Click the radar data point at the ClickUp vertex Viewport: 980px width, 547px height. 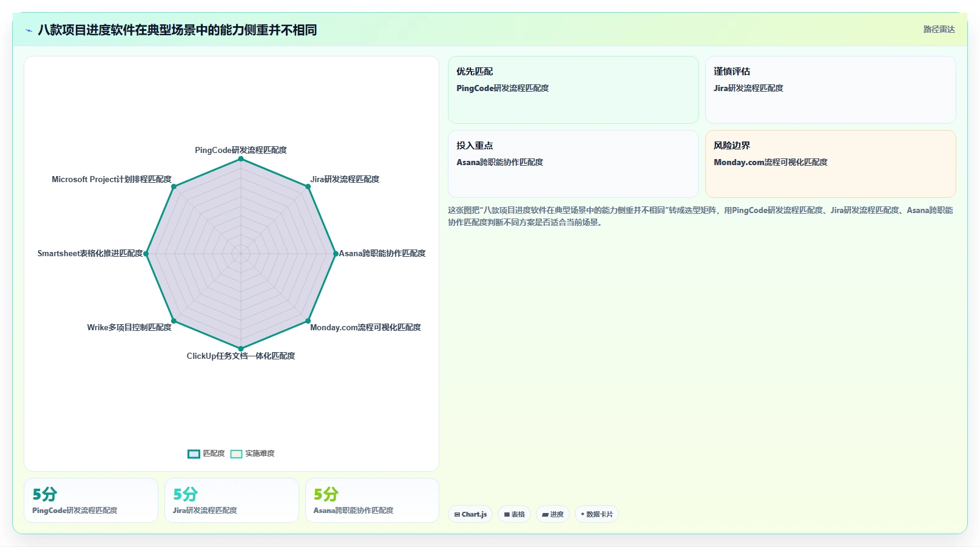[241, 348]
